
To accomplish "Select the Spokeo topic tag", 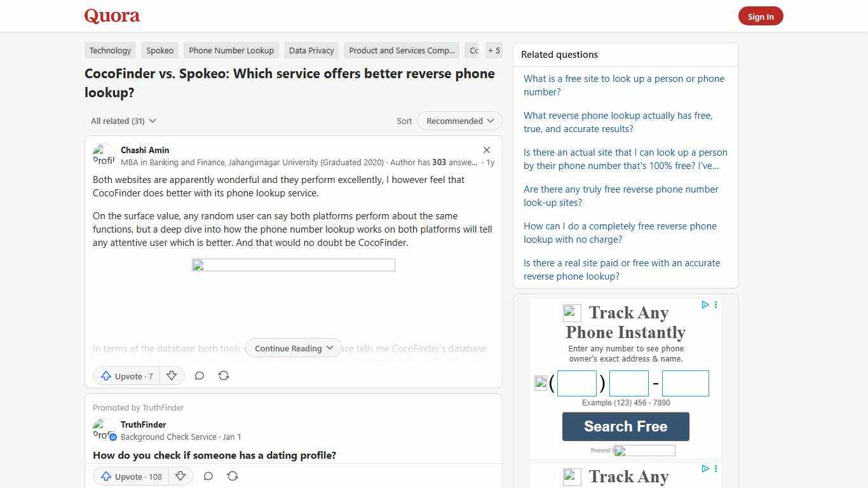I will (159, 50).
